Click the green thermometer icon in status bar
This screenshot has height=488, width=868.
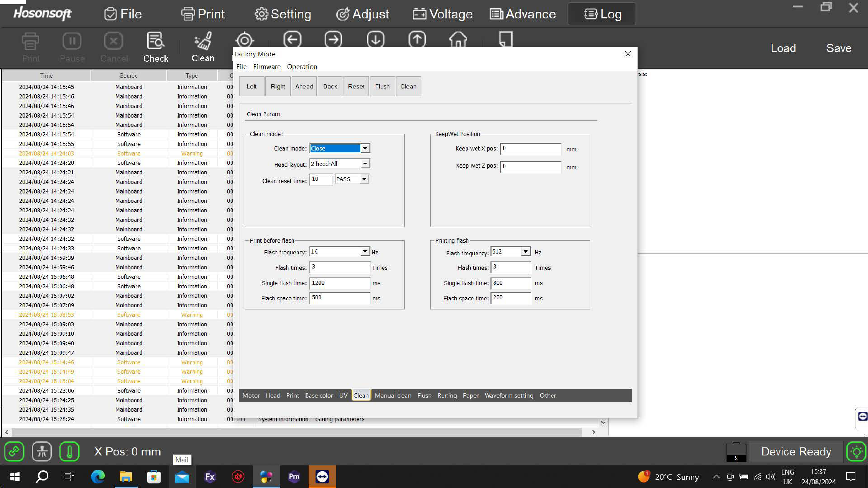[x=69, y=451]
